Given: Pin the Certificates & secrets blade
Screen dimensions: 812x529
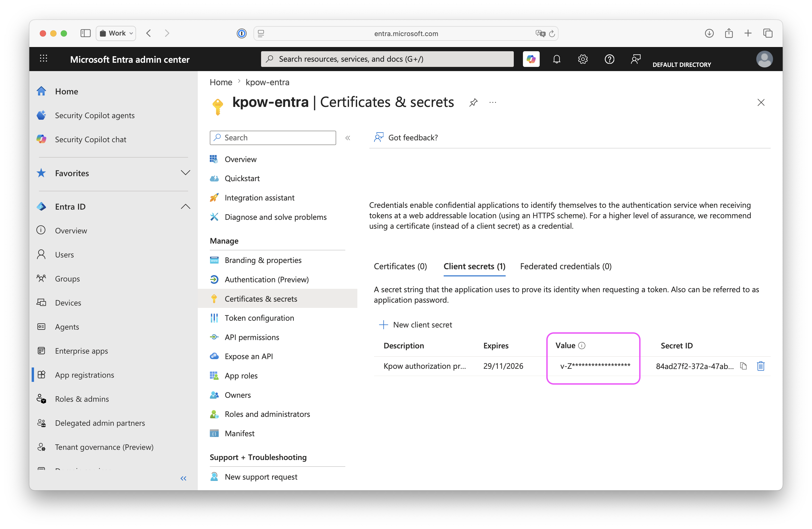Looking at the screenshot, I should [x=473, y=102].
